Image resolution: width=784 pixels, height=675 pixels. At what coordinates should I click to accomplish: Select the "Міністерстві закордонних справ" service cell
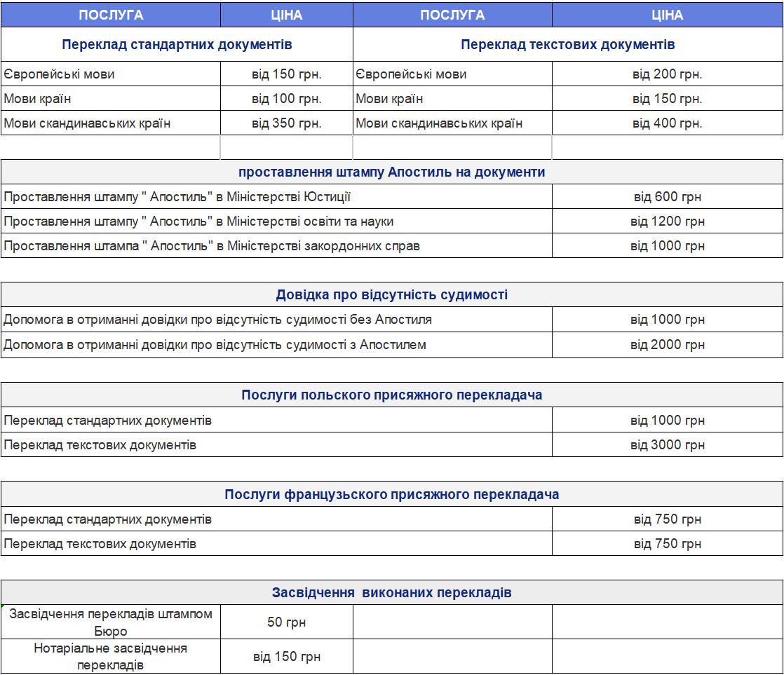[x=212, y=246]
